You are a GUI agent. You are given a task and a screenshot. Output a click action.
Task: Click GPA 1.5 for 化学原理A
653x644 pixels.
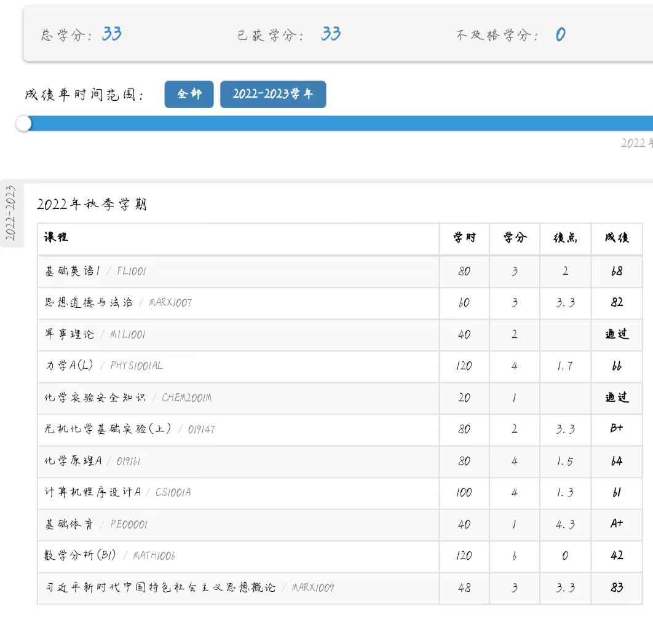pos(565,461)
